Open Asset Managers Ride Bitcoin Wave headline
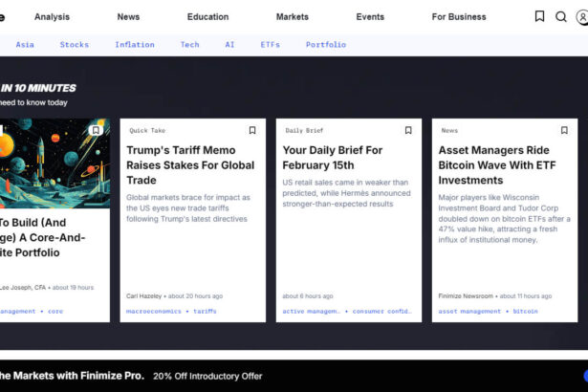 click(497, 165)
